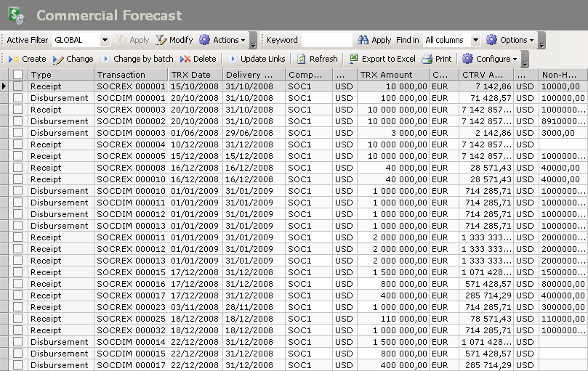Click the Print icon
588x371 pixels.
point(427,60)
